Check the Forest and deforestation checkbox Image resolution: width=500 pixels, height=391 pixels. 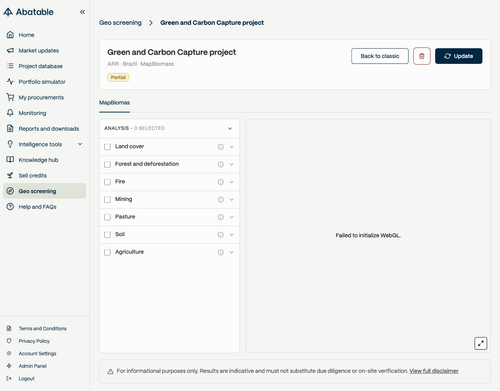click(107, 164)
